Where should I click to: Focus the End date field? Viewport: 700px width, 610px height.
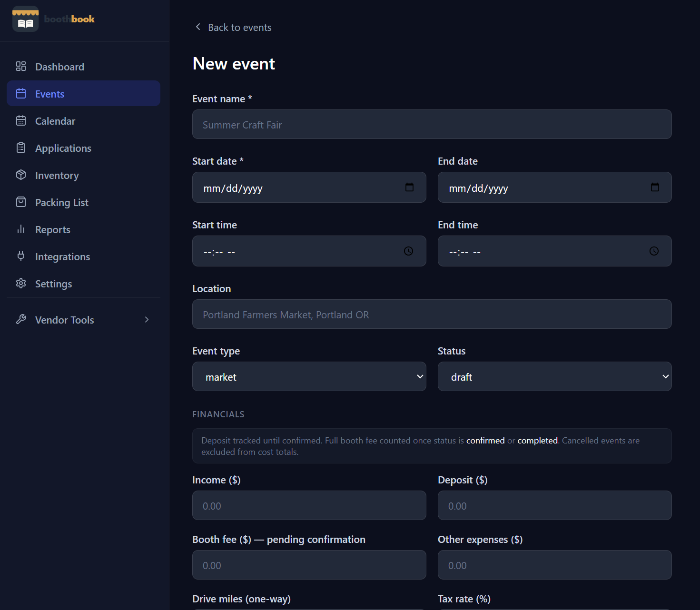tap(555, 187)
